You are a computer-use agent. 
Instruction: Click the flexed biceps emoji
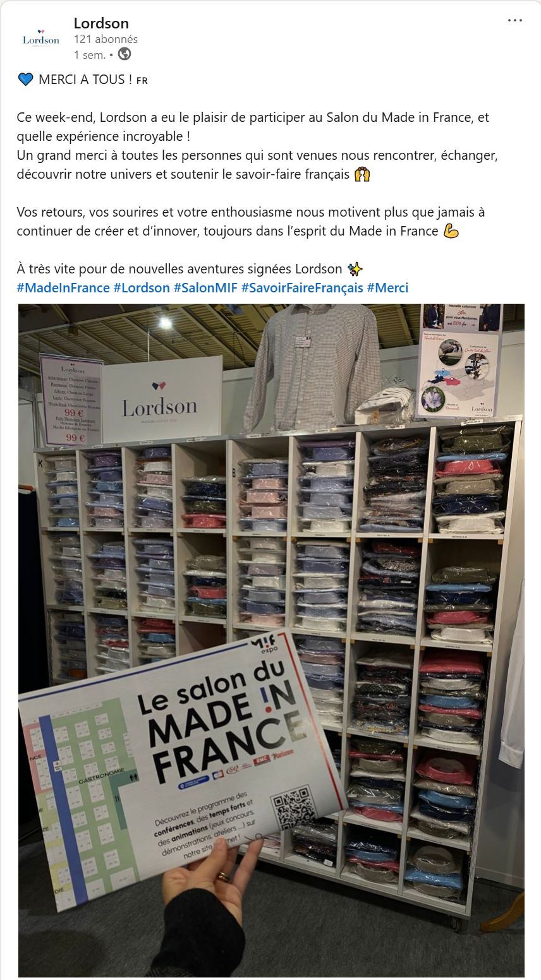coord(451,231)
